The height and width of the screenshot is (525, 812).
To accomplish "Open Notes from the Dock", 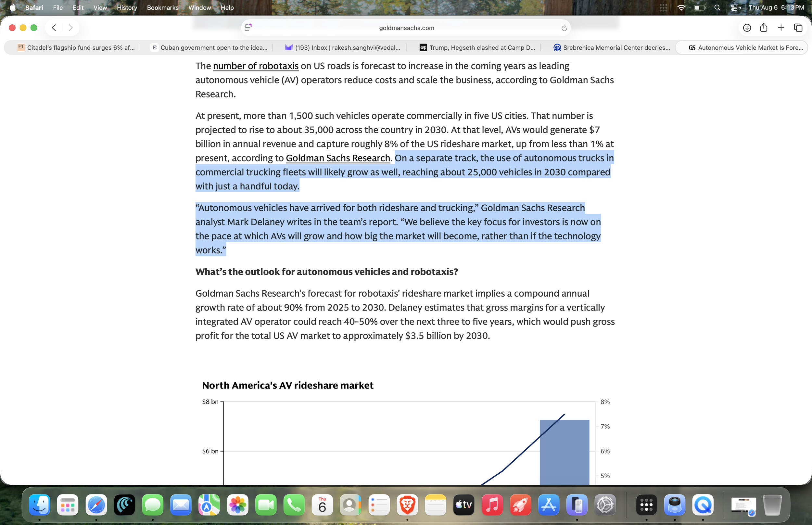I will 435,505.
